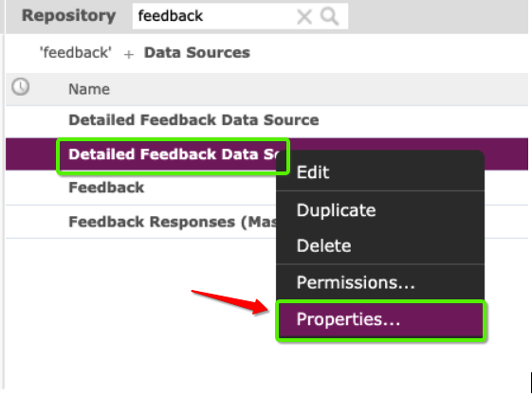Clear the feedback search with X icon
532x396 pixels.
304,17
